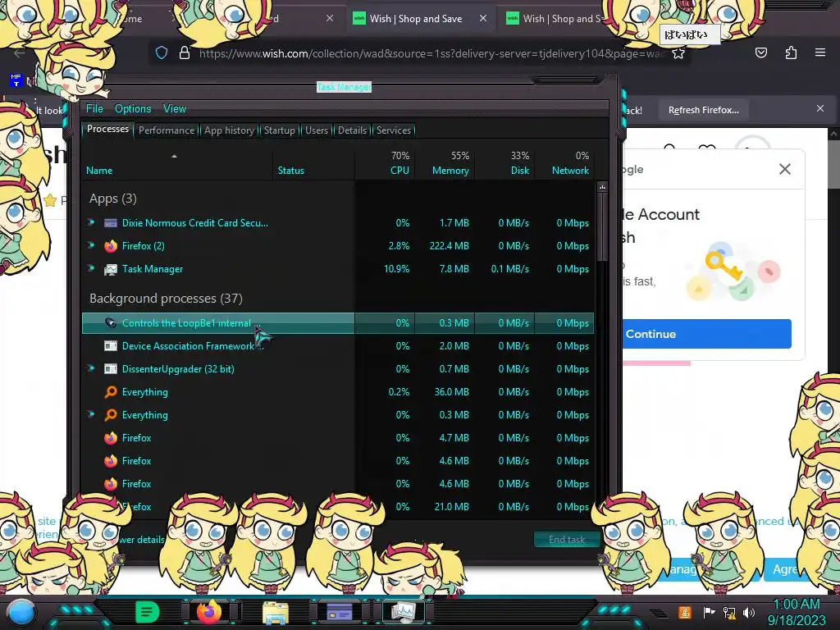The width and height of the screenshot is (840, 630).
Task: Open the Save to Pocket icon
Action: tap(760, 52)
